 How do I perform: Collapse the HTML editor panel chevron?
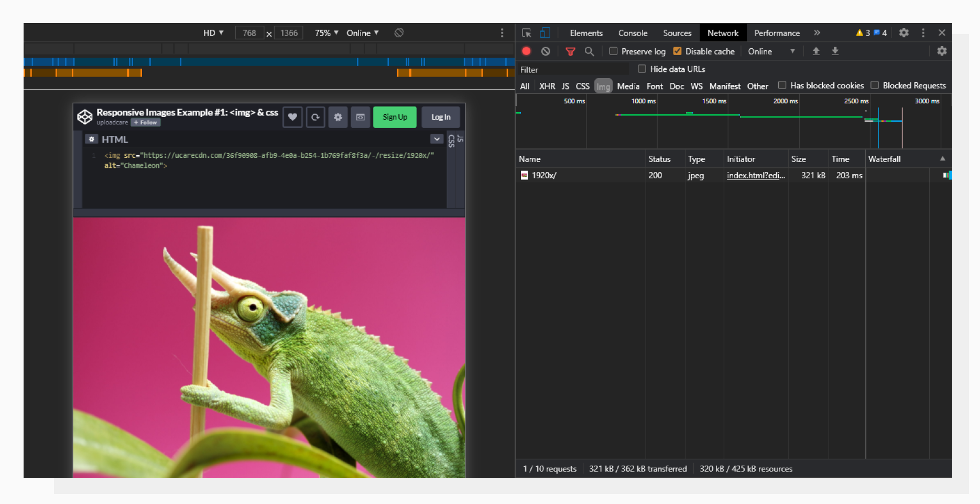coord(437,138)
